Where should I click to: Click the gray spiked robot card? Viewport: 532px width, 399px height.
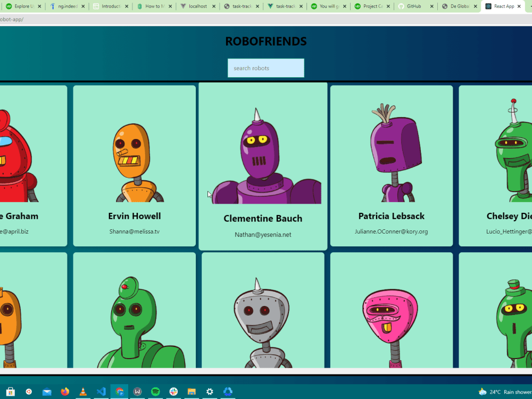click(x=263, y=310)
